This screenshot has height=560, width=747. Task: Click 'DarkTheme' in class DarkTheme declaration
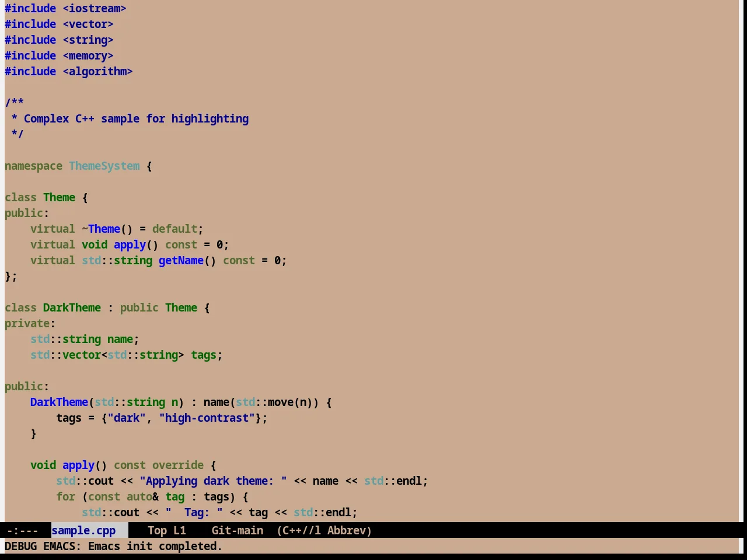tap(72, 307)
